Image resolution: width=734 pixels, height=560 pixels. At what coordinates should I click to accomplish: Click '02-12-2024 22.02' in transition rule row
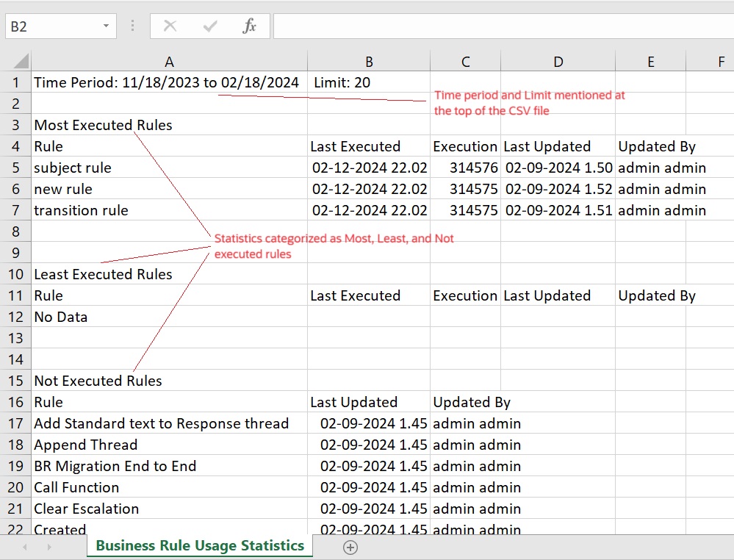point(369,210)
